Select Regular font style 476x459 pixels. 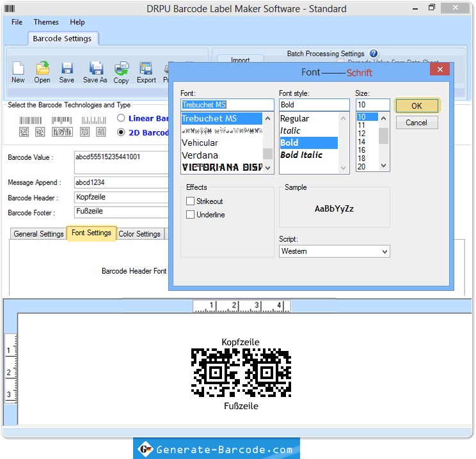[309, 118]
